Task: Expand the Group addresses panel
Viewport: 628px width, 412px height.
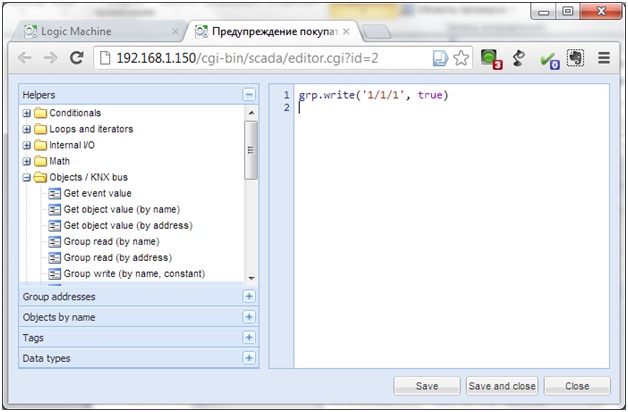Action: [249, 296]
